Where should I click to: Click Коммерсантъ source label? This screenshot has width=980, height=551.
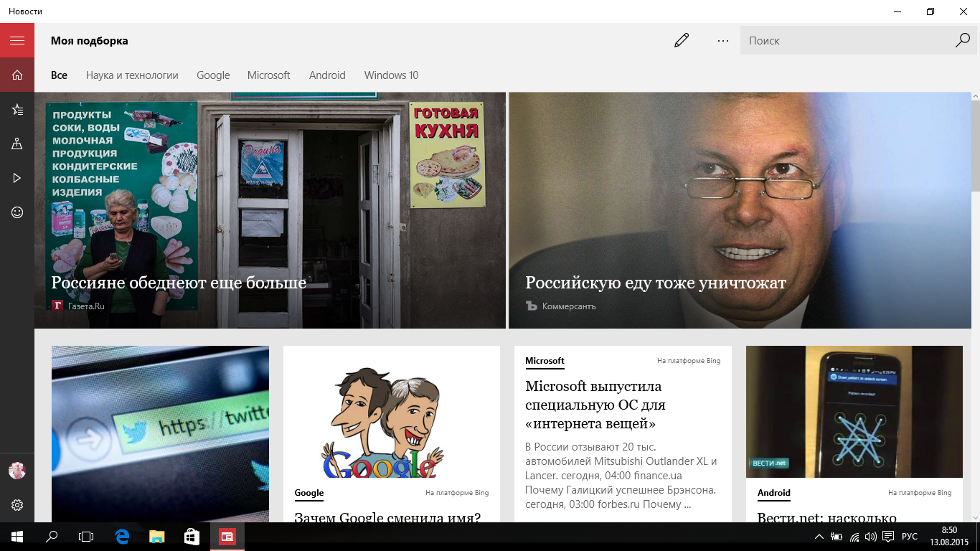569,306
